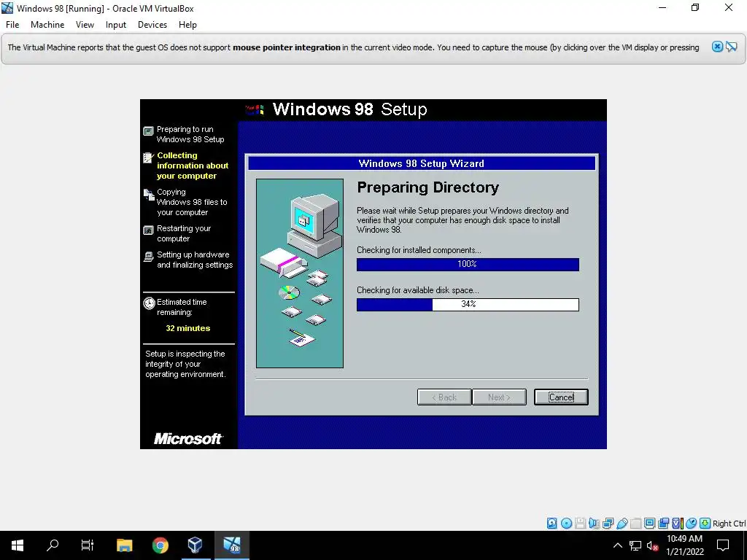The width and height of the screenshot is (747, 560).
Task: Click the "Preparing Directory" heading
Action: (x=427, y=187)
